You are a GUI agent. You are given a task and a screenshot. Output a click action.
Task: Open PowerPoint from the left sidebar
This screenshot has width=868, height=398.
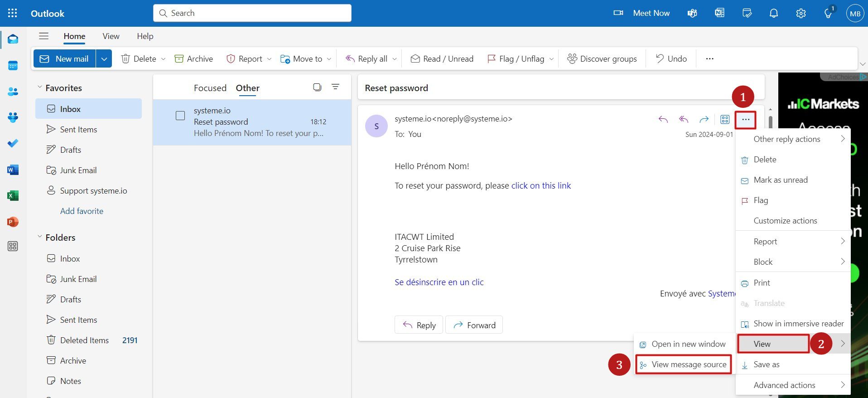(x=13, y=222)
